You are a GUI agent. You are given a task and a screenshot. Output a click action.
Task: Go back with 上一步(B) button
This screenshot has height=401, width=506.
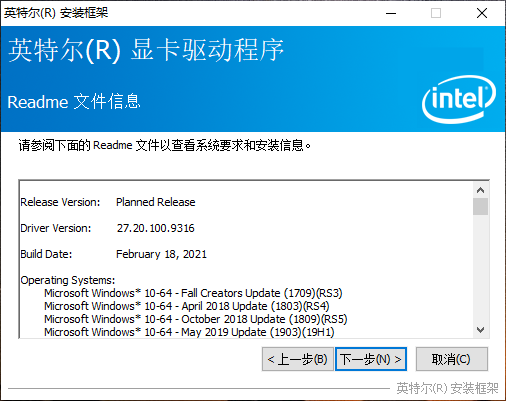[298, 359]
